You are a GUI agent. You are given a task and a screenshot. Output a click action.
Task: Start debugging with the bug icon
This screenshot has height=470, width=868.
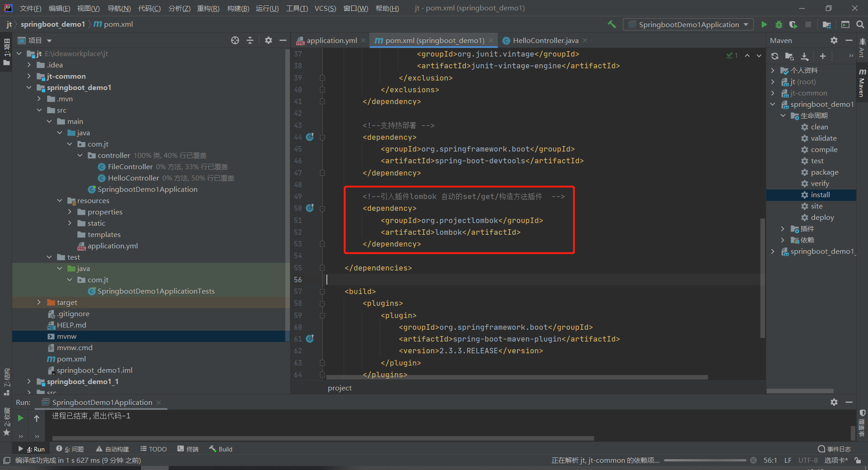click(x=779, y=24)
